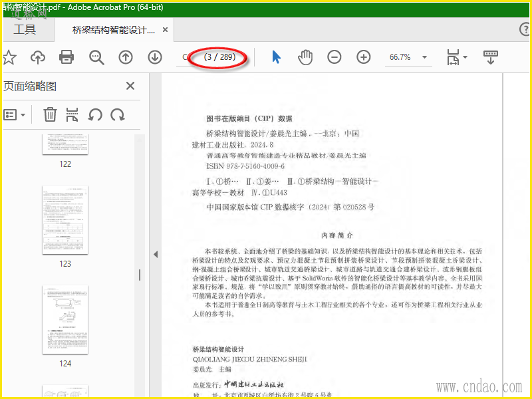Collapse the navigation pane with left arrow
Image resolution: width=532 pixels, height=399 pixels.
click(x=156, y=254)
